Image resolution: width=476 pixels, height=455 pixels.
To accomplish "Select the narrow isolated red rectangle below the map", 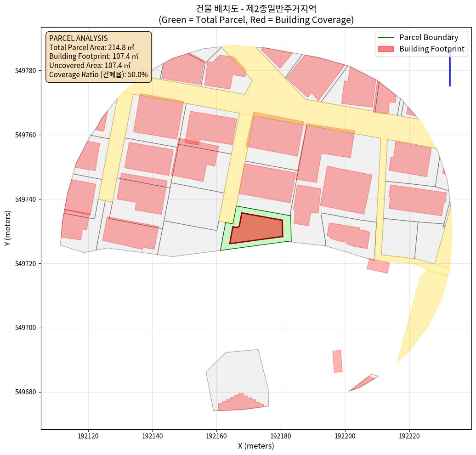I will click(338, 361).
